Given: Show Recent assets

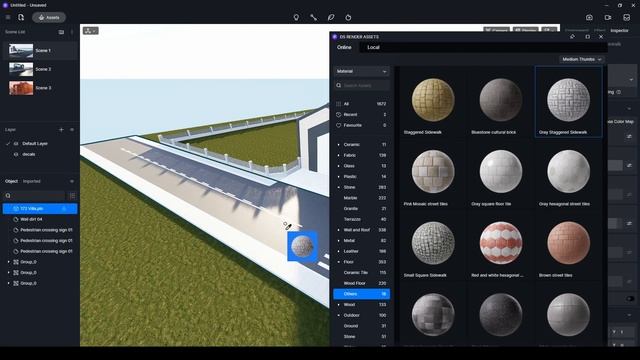Looking at the screenshot, I should click(x=361, y=115).
